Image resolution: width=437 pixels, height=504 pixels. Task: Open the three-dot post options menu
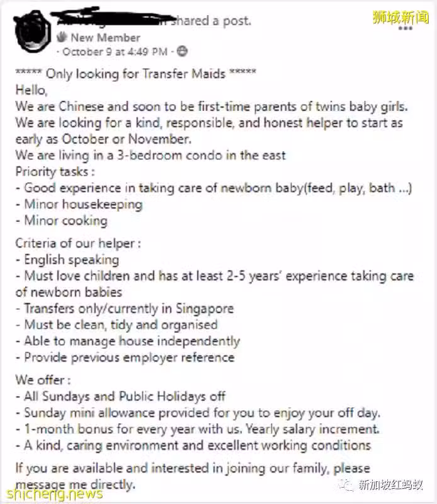point(405,28)
